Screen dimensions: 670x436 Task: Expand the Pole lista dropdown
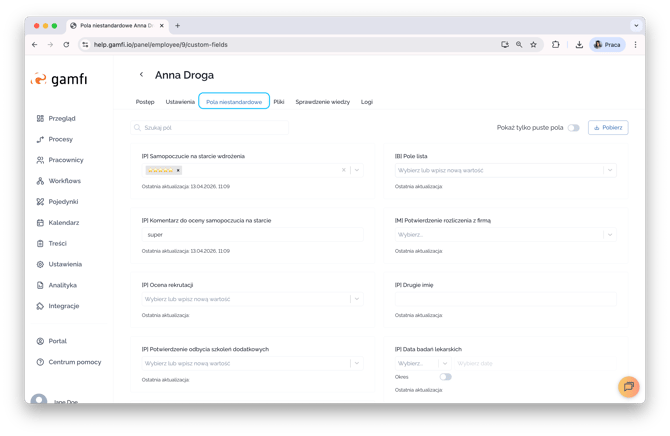(x=609, y=171)
